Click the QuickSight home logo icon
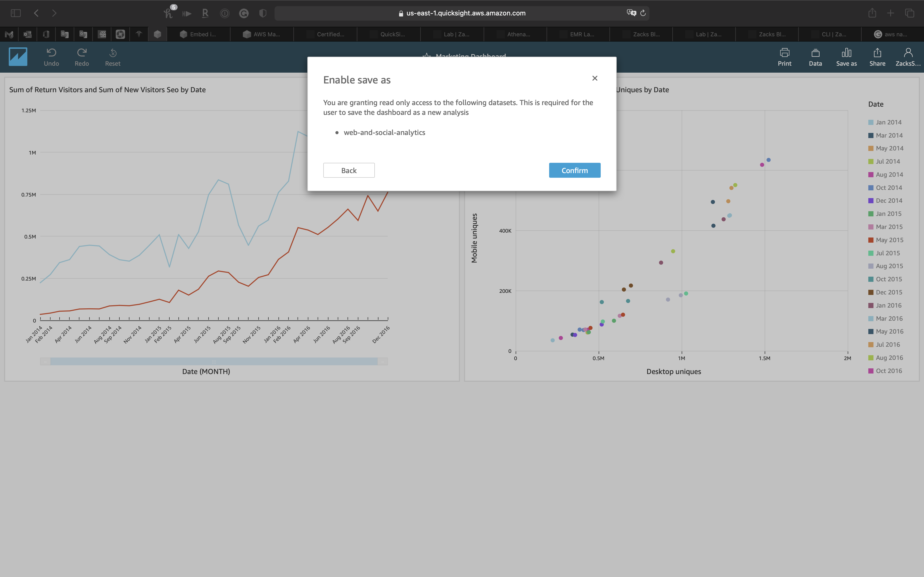Image resolution: width=924 pixels, height=577 pixels. click(18, 56)
